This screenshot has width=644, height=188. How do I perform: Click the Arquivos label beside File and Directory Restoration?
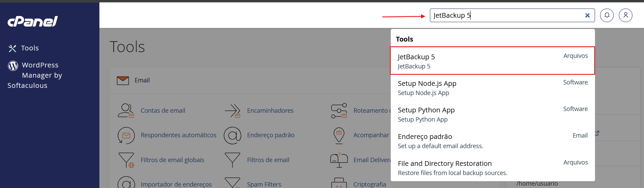pyautogui.click(x=576, y=162)
